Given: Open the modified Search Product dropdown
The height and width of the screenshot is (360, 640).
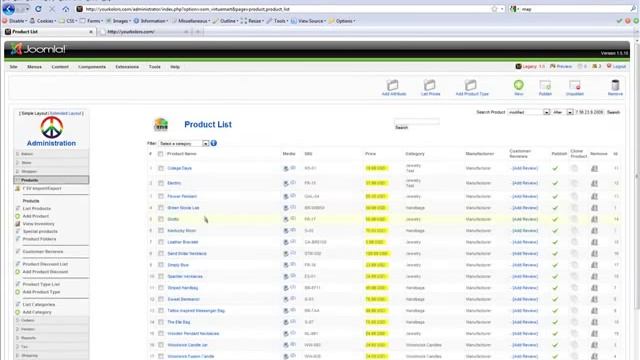Looking at the screenshot, I should [x=529, y=112].
